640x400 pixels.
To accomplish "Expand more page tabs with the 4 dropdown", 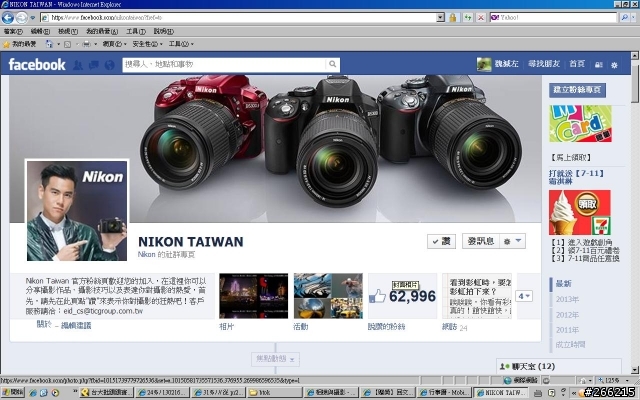I will pos(524,296).
